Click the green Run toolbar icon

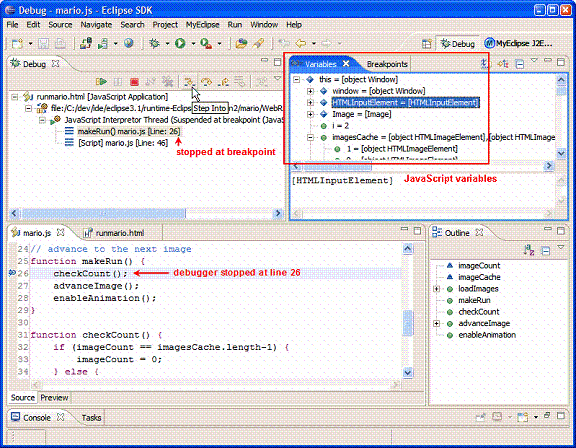pos(180,43)
